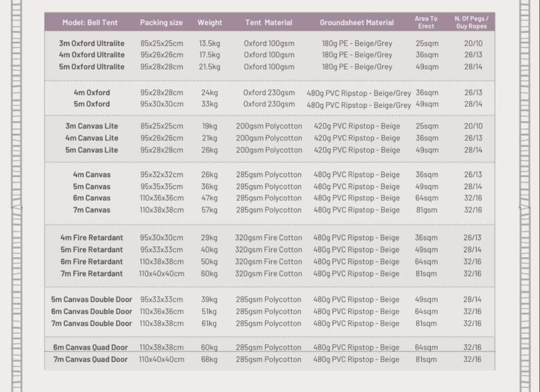Click the '21kg' weight of 4m Canvas Lite
Screen dimensions: 540x392
[x=209, y=138]
